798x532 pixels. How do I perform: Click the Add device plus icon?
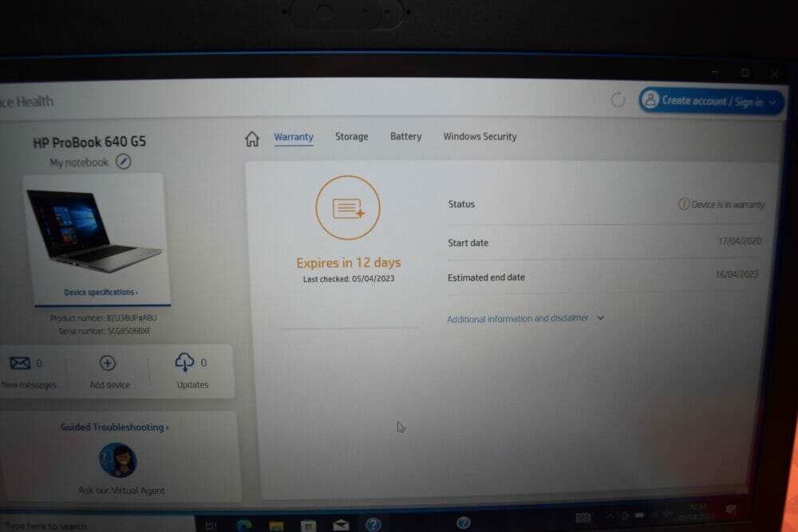pos(108,363)
